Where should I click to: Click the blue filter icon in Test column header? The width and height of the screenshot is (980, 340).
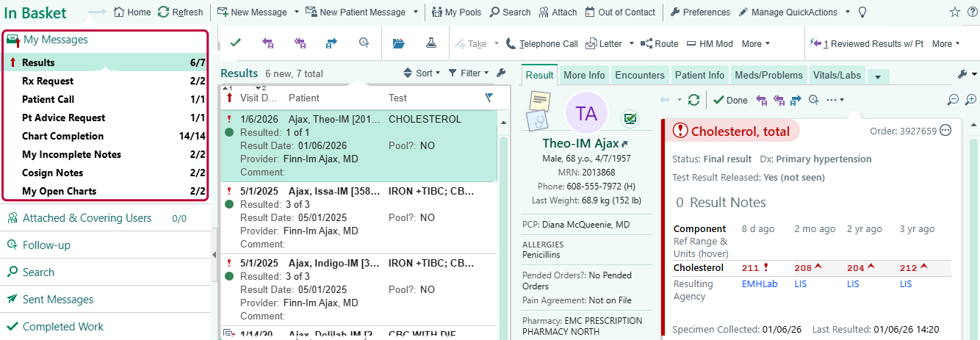click(489, 97)
